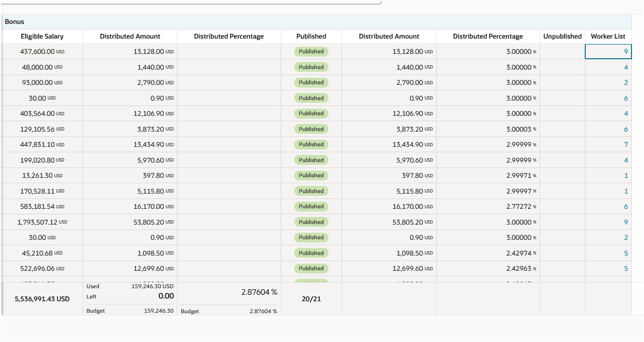Click the 2.77272 % distributed percentage cell
The image size is (644, 342).
pyautogui.click(x=488, y=207)
